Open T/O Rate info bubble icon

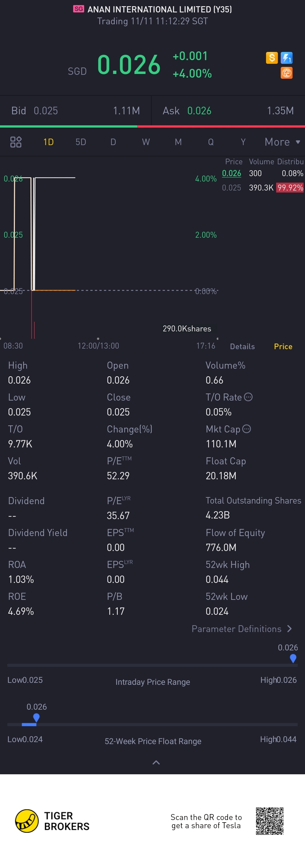point(248,397)
